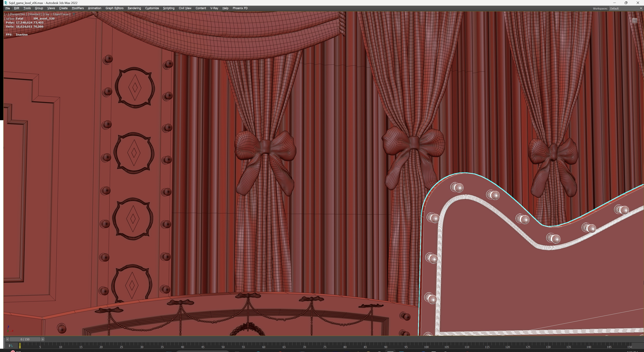
Task: Open the Perspective point-of-view viewport menu
Action: tap(18, 14)
